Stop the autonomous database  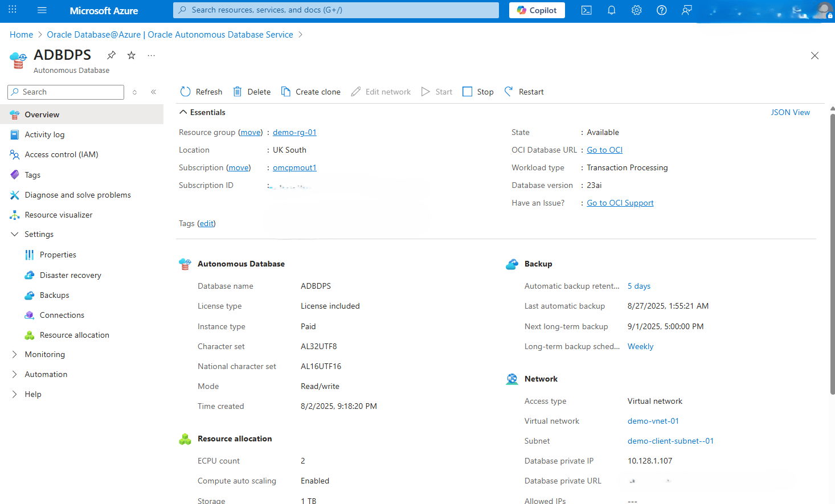pyautogui.click(x=478, y=91)
